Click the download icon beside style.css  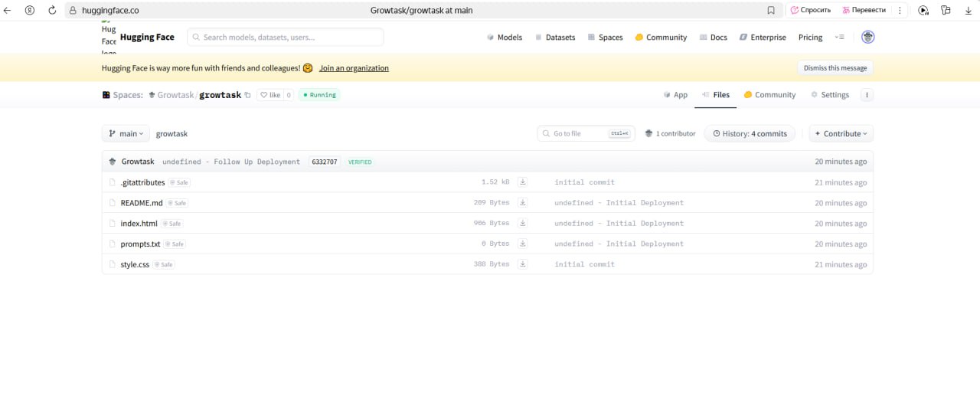522,264
